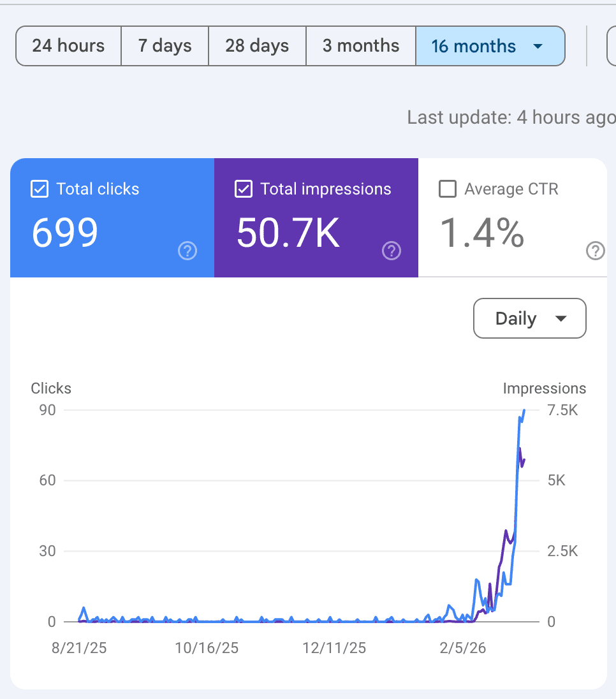Click the 2/5/26 date axis label
Screen dimensions: 616x699
pos(463,647)
